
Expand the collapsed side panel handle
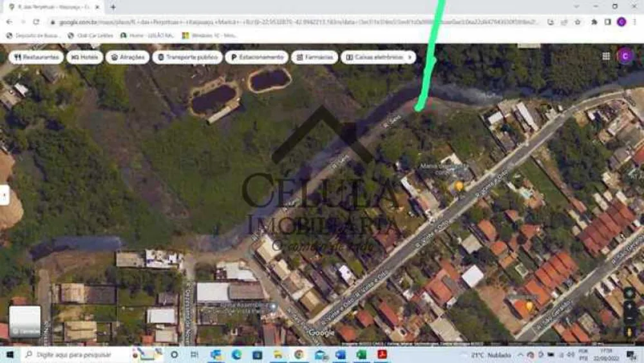tap(4, 195)
